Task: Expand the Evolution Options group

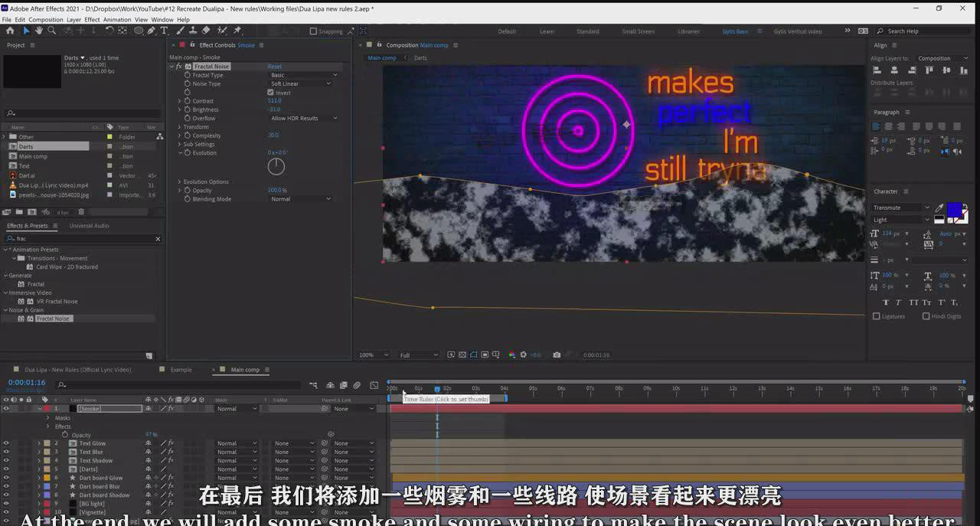Action: (x=180, y=181)
